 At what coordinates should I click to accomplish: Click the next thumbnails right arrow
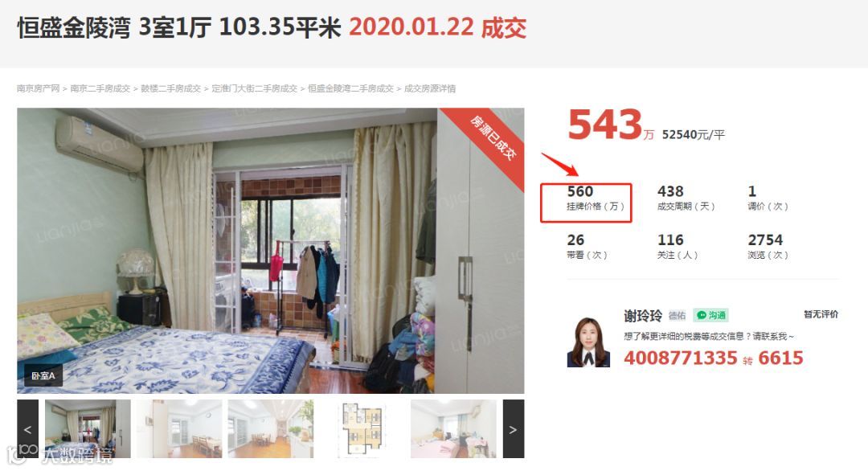click(x=513, y=429)
